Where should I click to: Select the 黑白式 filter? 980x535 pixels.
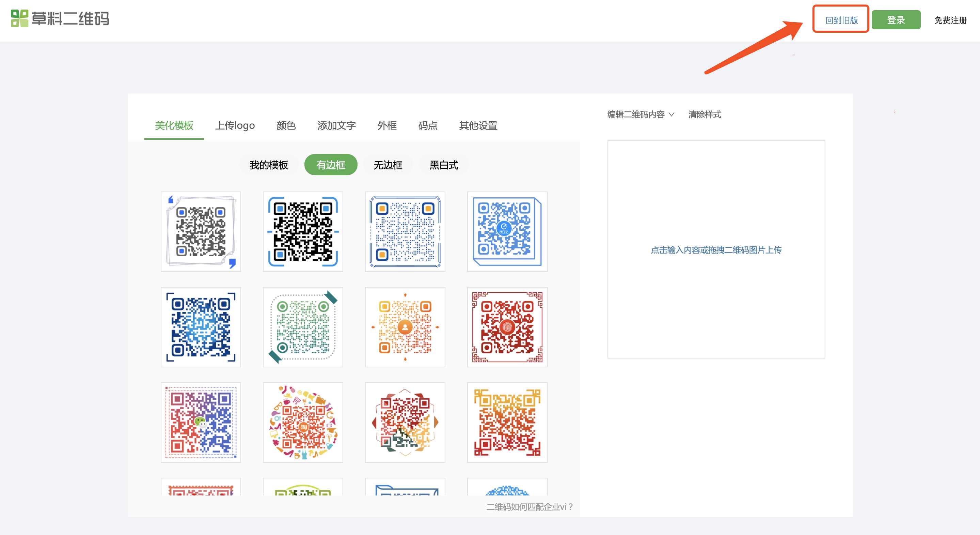(444, 165)
